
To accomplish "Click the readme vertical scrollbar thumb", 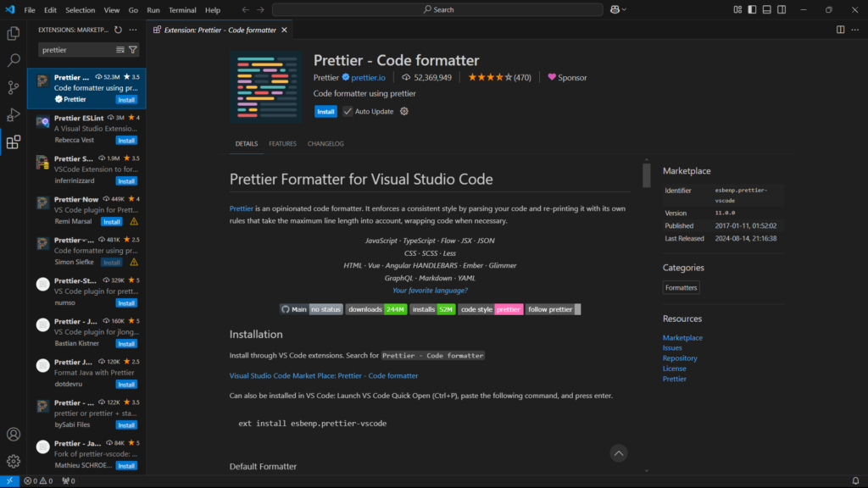I will coord(646,175).
